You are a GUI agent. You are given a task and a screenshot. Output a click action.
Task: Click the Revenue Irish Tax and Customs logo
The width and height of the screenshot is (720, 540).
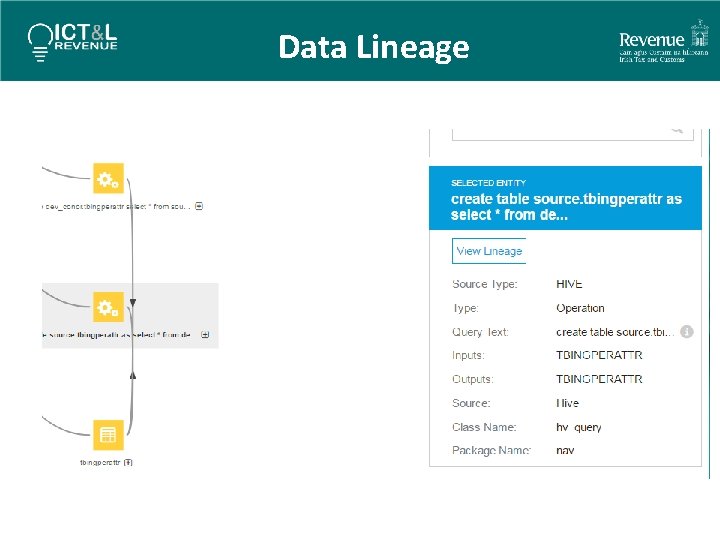point(664,41)
